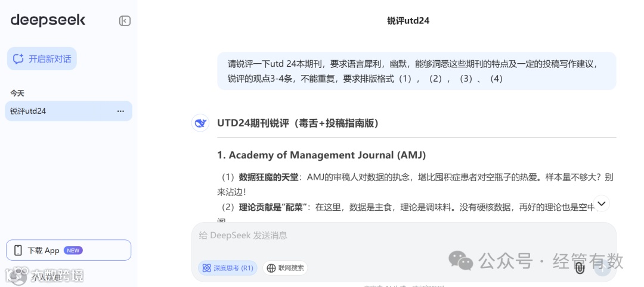Viewport: 644px width, 287px height.
Task: Click the 下载 App button
Action: [x=69, y=250]
